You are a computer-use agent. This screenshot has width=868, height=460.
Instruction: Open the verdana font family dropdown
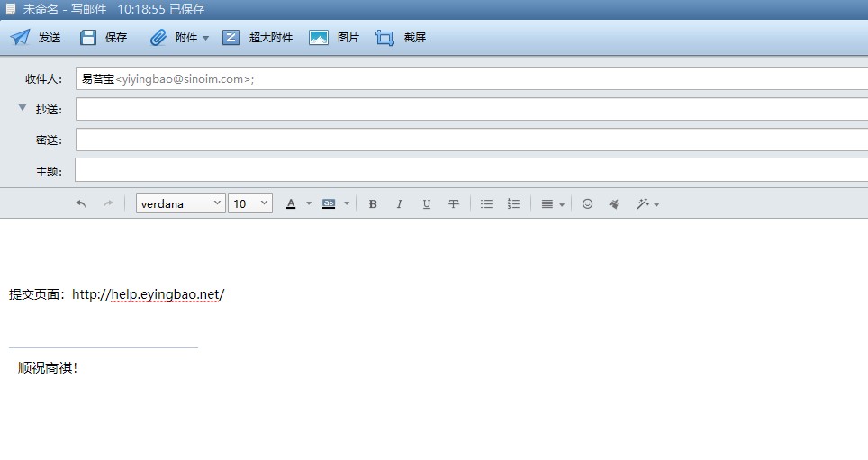[x=180, y=203]
